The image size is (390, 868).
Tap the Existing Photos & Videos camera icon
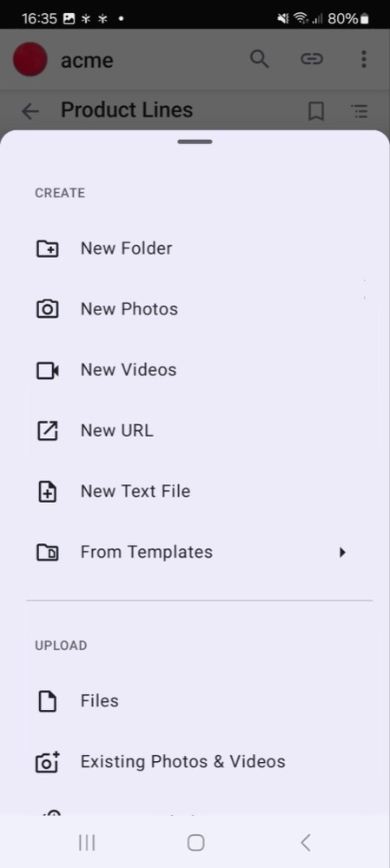click(x=47, y=762)
